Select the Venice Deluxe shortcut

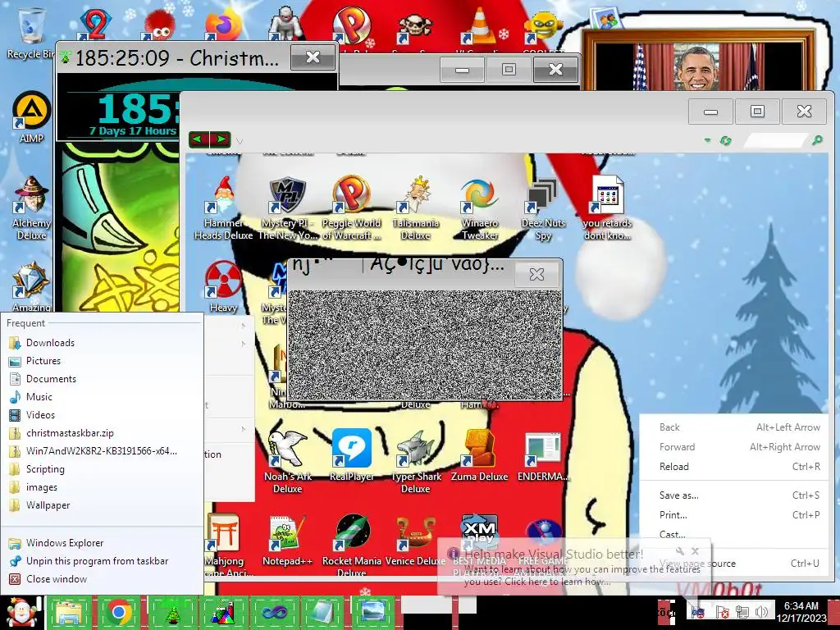(x=416, y=540)
